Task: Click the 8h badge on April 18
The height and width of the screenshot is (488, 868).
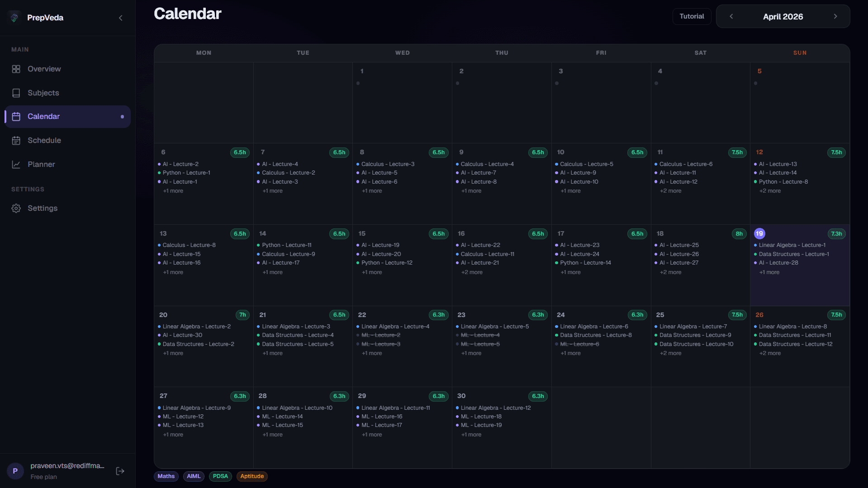Action: (739, 234)
